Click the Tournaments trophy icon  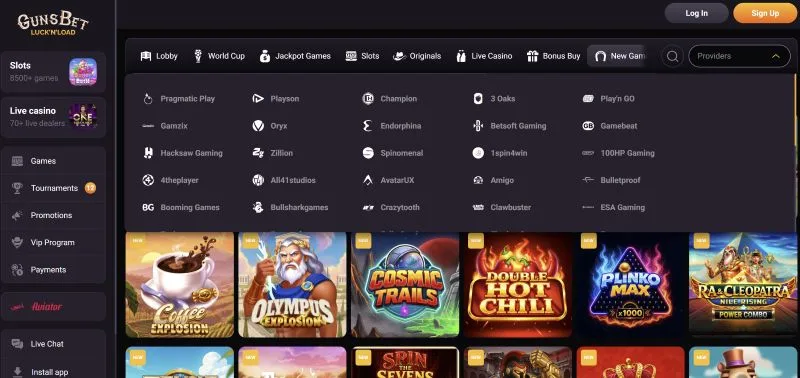[x=17, y=188]
